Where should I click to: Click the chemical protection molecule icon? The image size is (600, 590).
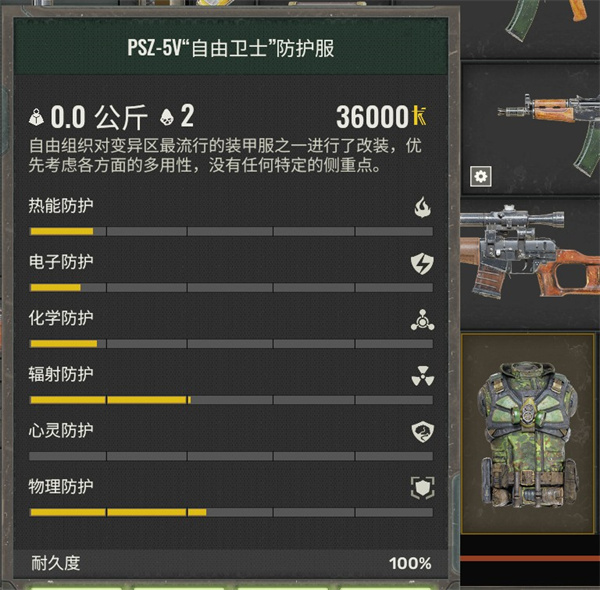[422, 320]
